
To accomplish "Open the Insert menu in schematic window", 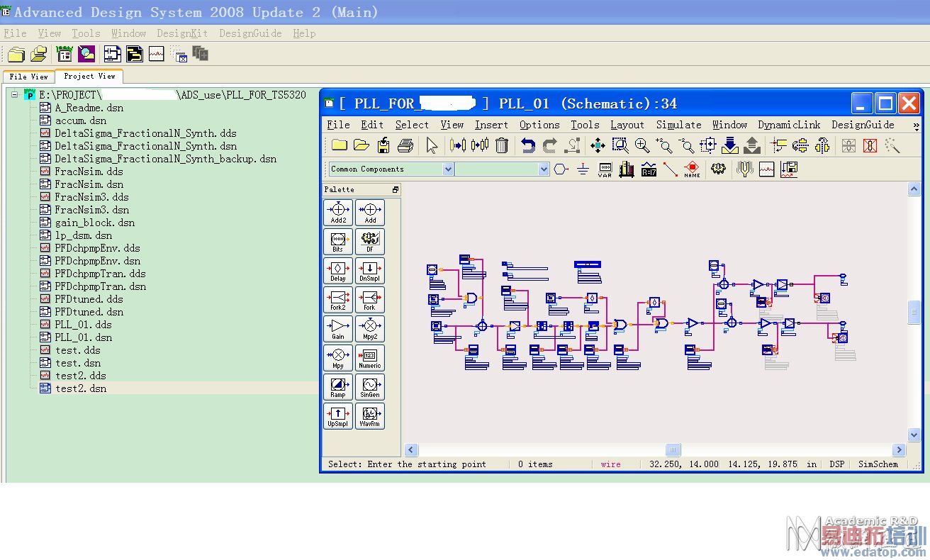I will (x=491, y=125).
